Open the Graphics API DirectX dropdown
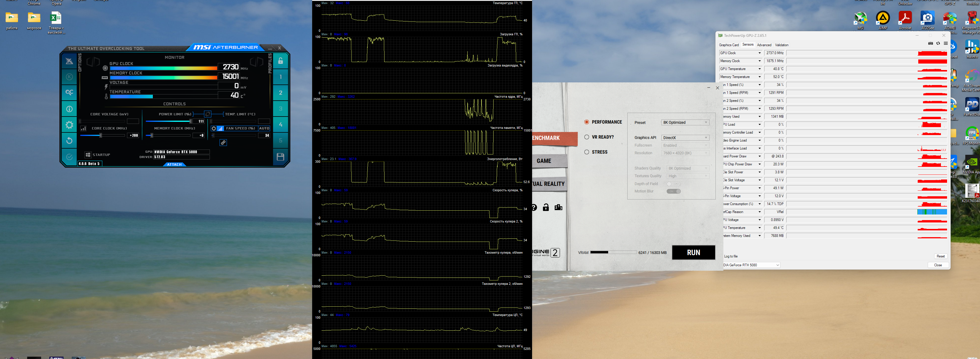The width and height of the screenshot is (980, 359). tap(685, 138)
